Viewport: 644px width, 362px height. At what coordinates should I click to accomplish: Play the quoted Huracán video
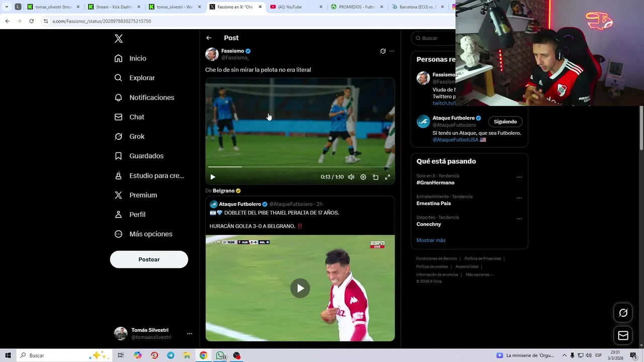click(x=300, y=288)
